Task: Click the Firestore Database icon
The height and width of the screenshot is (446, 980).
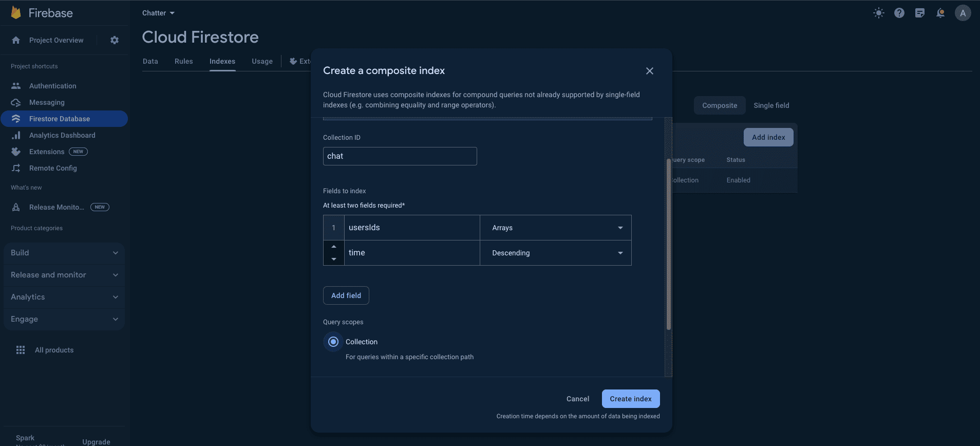Action: pos(16,119)
